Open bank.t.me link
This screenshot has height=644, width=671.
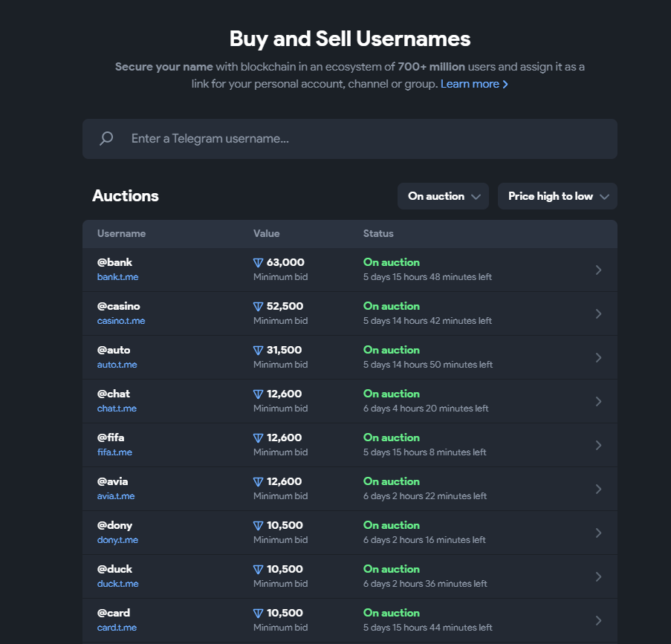pos(117,277)
